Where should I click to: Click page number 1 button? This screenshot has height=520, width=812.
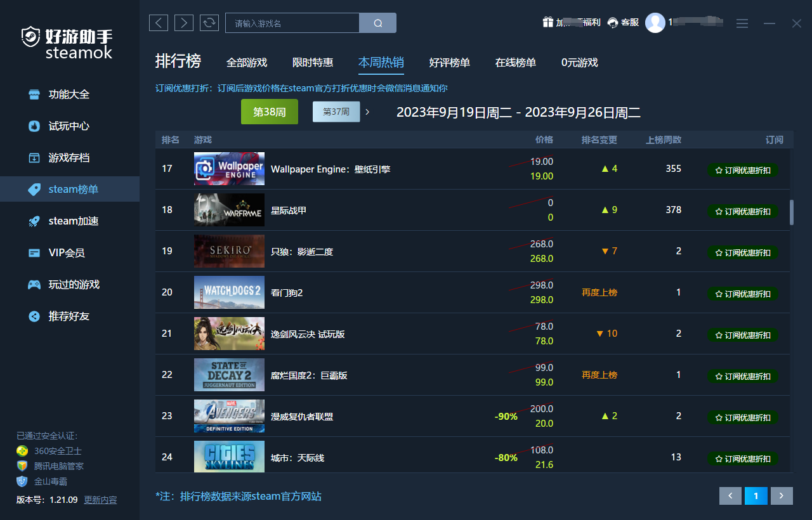(x=756, y=496)
